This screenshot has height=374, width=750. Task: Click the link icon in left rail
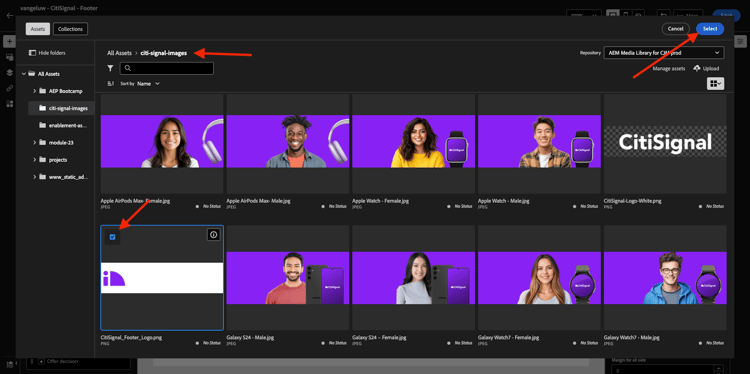(10, 88)
